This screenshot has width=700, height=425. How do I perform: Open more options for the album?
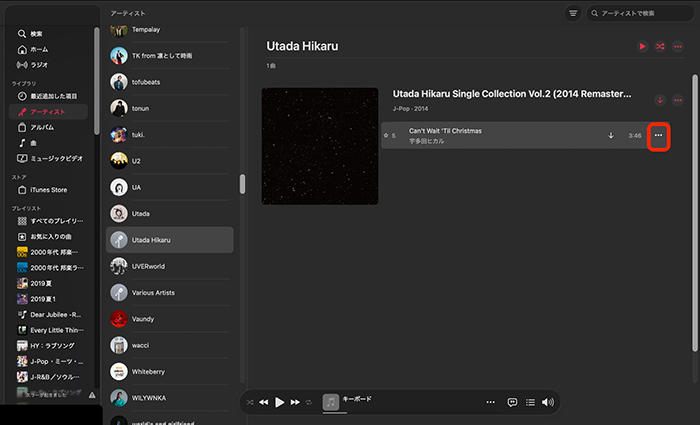678,100
